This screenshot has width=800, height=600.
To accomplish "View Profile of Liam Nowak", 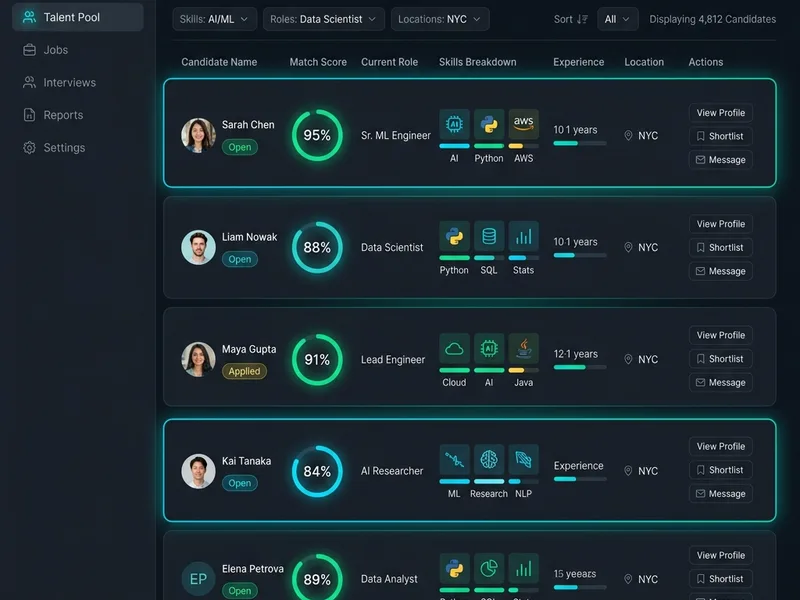I will pyautogui.click(x=720, y=224).
